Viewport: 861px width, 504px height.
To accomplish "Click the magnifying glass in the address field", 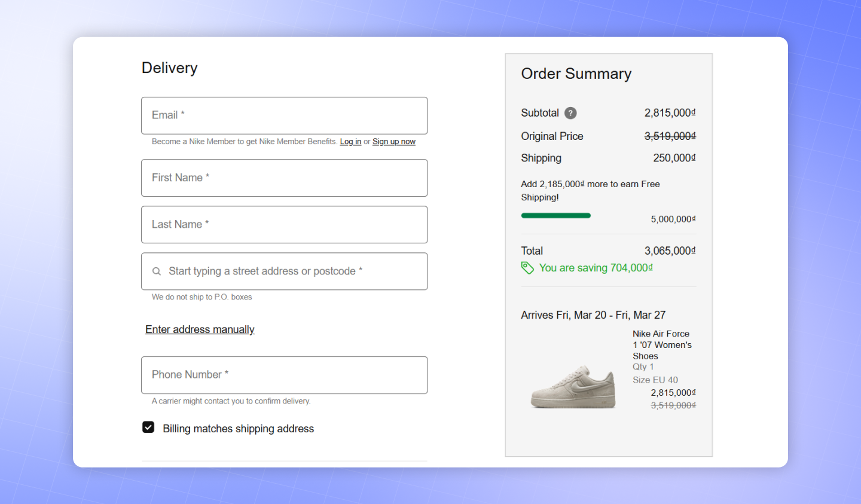I will pyautogui.click(x=156, y=271).
